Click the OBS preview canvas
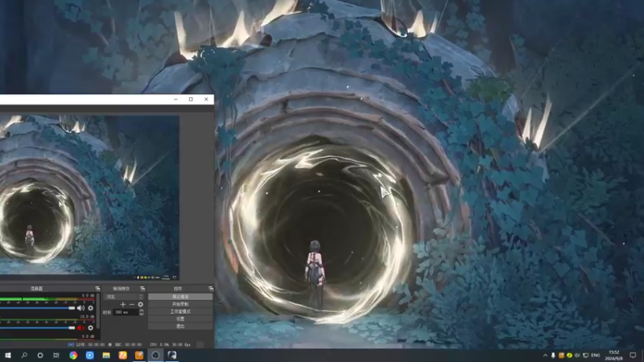Image resolution: width=644 pixels, height=362 pixels. pos(89,198)
